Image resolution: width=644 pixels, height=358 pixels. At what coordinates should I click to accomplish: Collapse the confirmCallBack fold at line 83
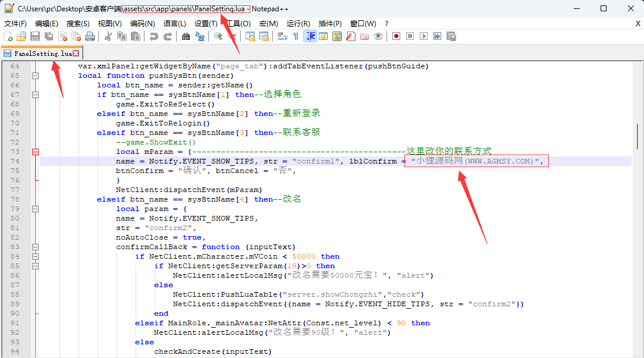[x=35, y=247]
